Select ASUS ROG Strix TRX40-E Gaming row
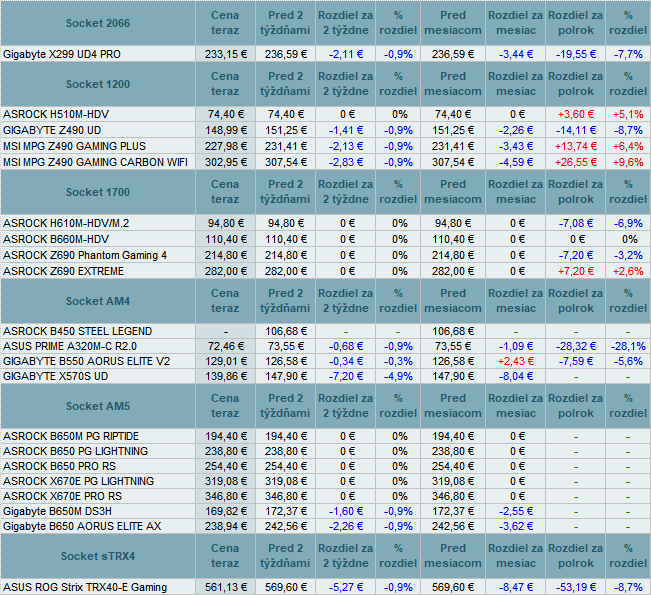 [x=85, y=587]
